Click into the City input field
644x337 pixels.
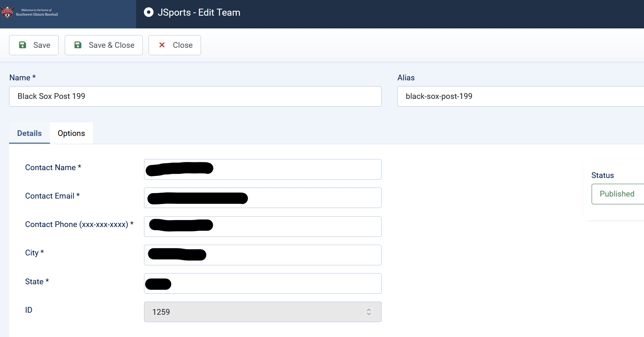(263, 255)
